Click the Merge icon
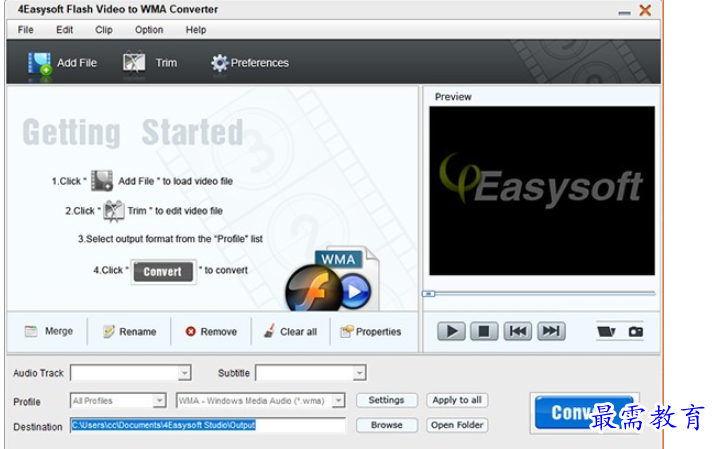Viewport: 713px width, 449px height. pyautogui.click(x=31, y=331)
